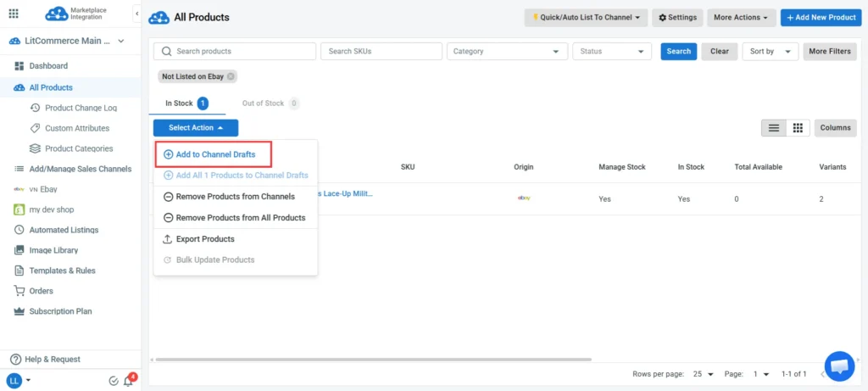
Task: Click the Variants column header
Action: 832,167
